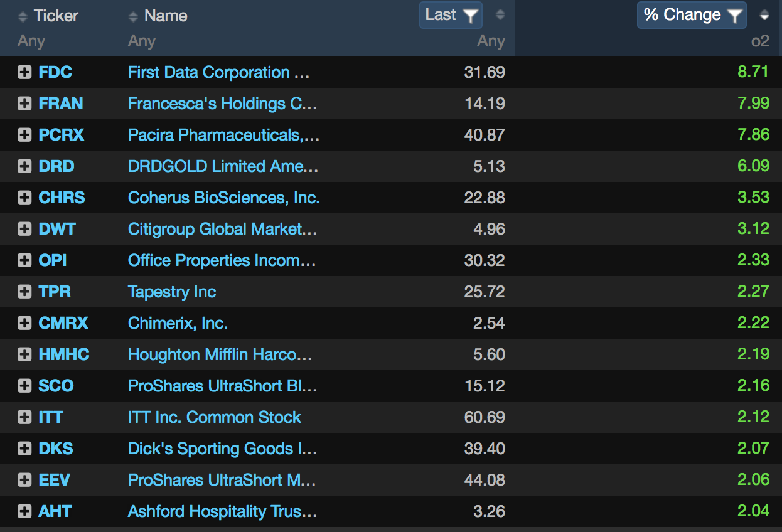
Task: Expand the DKS row plus icon
Action: (24, 449)
